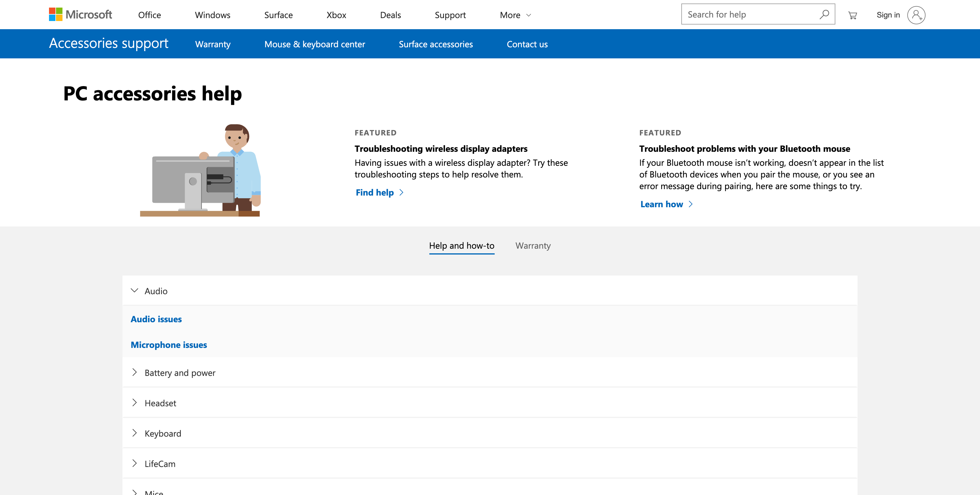Click in the Search for help field

[746, 15]
